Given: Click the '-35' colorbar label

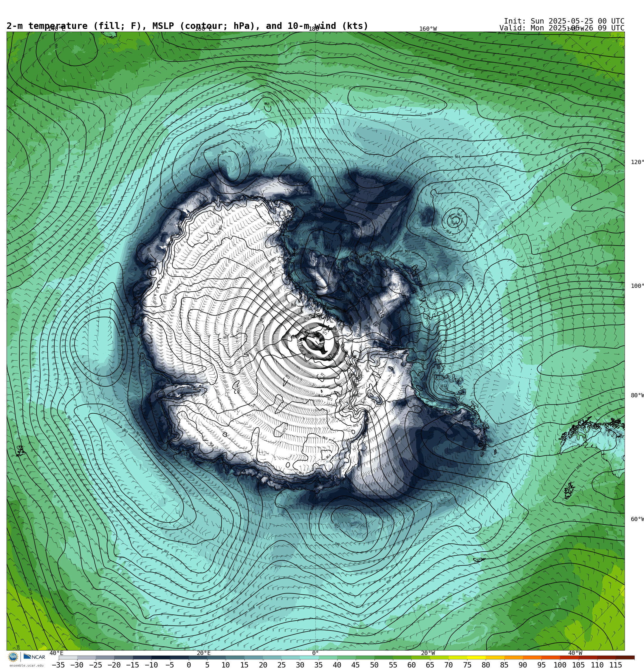Looking at the screenshot, I should (x=58, y=665).
